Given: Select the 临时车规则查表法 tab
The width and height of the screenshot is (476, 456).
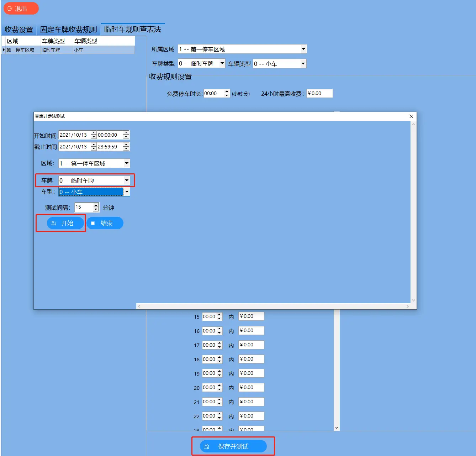Looking at the screenshot, I should pos(132,29).
